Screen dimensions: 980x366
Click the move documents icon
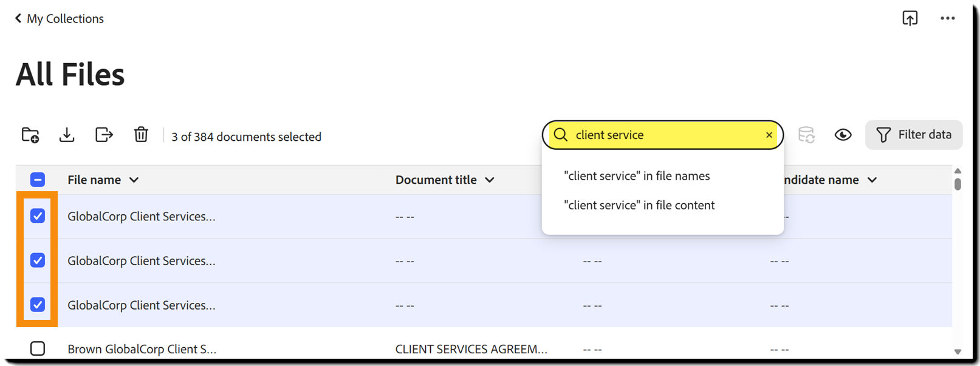tap(104, 135)
